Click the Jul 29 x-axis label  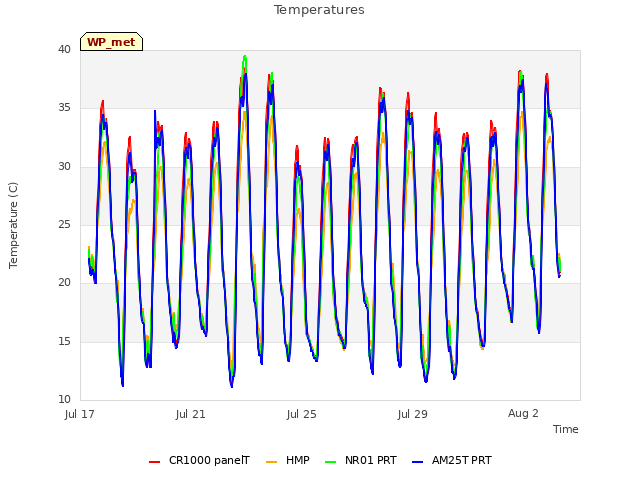click(x=413, y=414)
